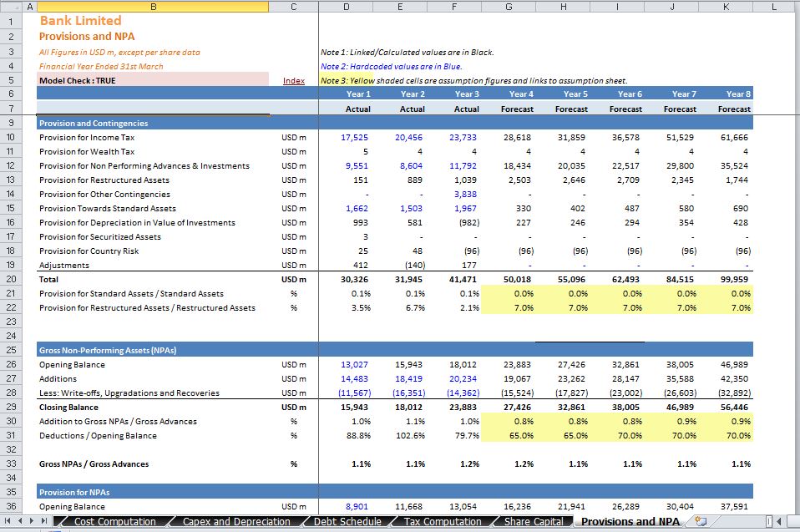Click the next sheet navigation arrow
The image size is (800, 532).
pyautogui.click(x=32, y=521)
